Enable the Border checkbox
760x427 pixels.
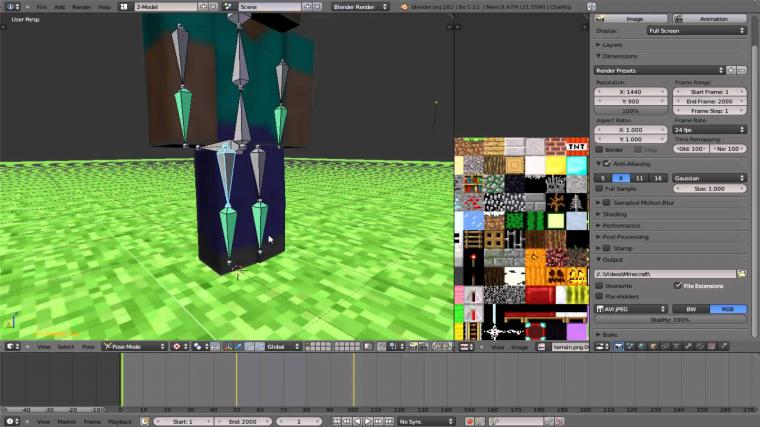point(600,150)
